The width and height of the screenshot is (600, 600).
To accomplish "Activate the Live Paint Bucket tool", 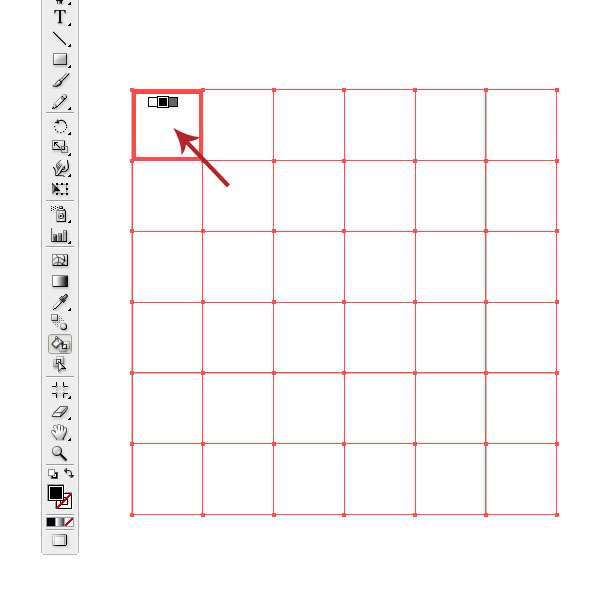I will [x=60, y=344].
